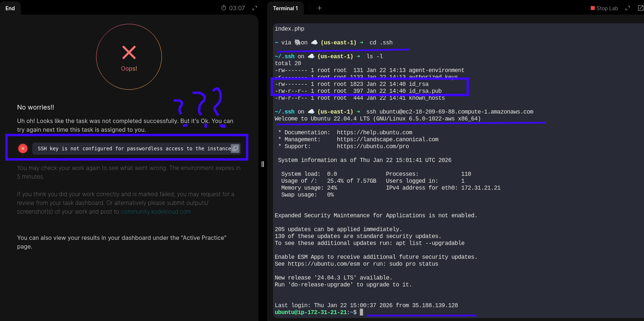Click the 'cd .ssh' command
The height and width of the screenshot is (321, 644).
click(x=381, y=43)
